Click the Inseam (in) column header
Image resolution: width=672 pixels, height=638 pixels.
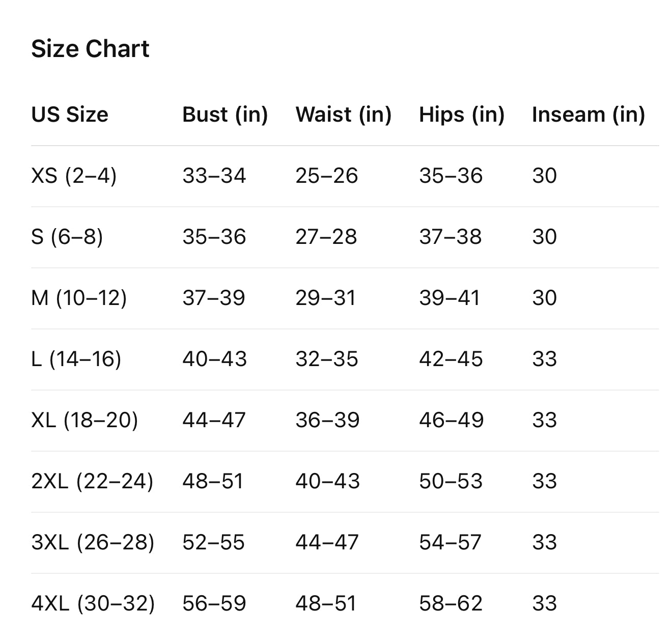[589, 115]
